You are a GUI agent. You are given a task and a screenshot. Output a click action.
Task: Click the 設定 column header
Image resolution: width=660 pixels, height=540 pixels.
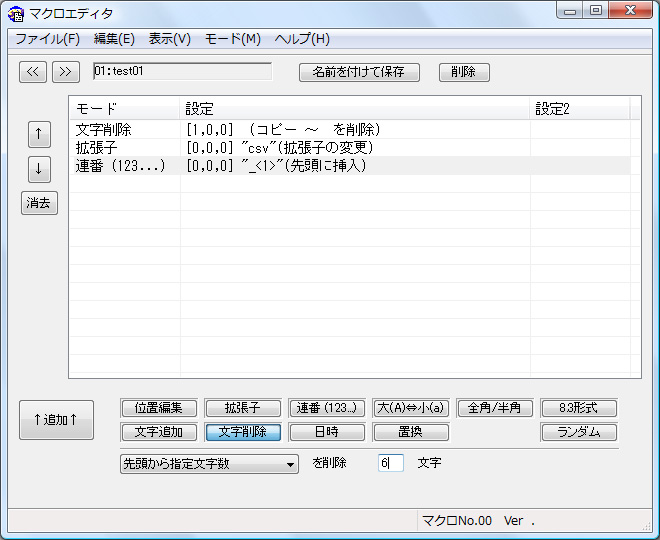[354, 109]
